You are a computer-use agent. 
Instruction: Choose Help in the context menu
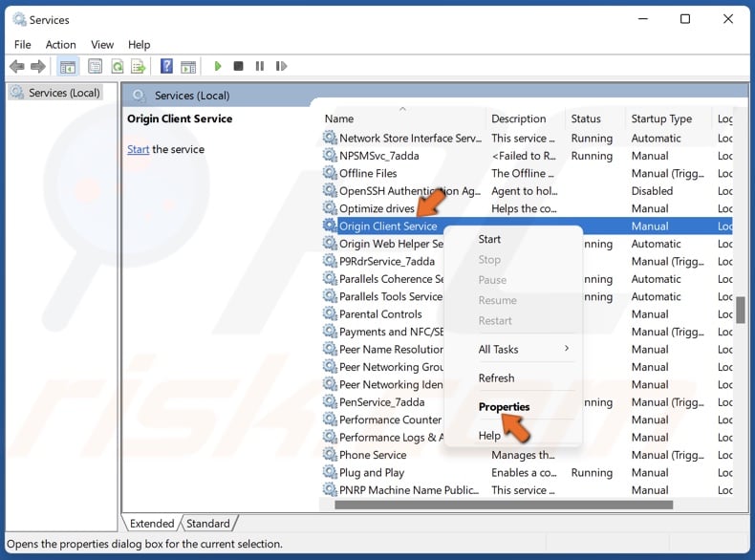pos(513,435)
